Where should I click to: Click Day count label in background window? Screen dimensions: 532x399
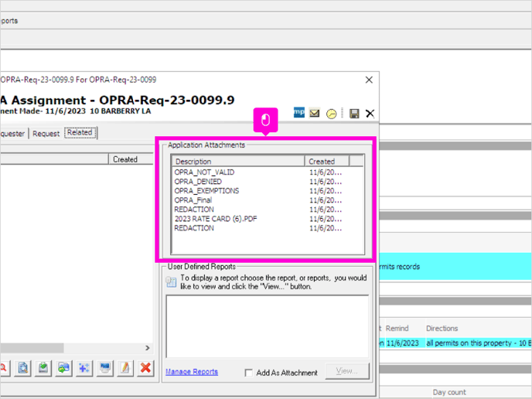point(449,392)
